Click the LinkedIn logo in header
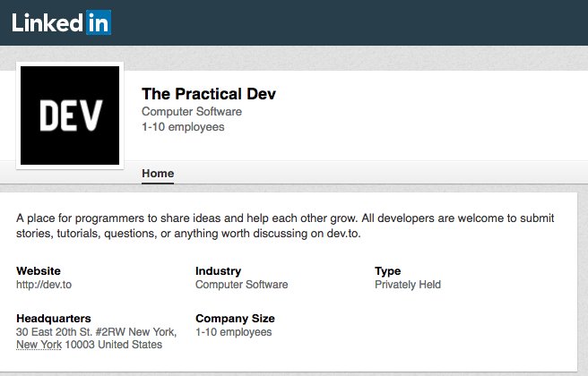Image resolution: width=588 pixels, height=376 pixels. pos(62,23)
